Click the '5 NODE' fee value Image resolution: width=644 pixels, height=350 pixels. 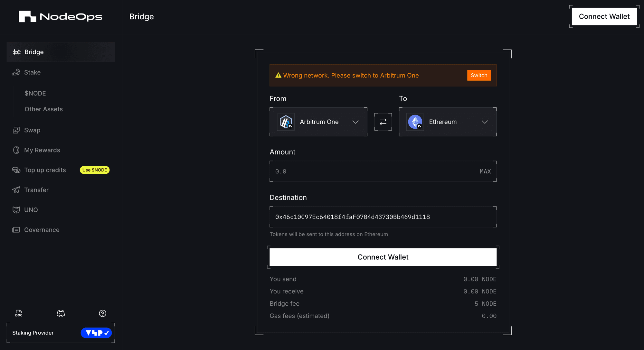[486, 304]
